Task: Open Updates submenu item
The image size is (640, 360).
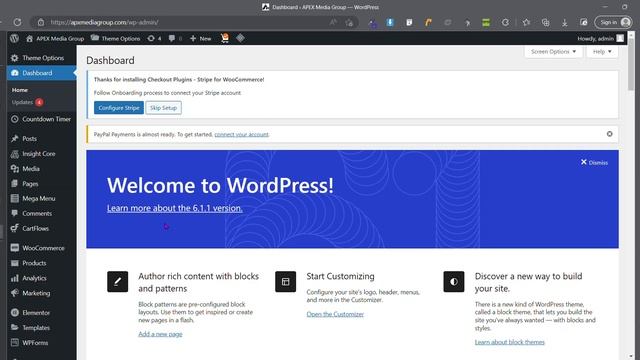Action: coord(27,102)
